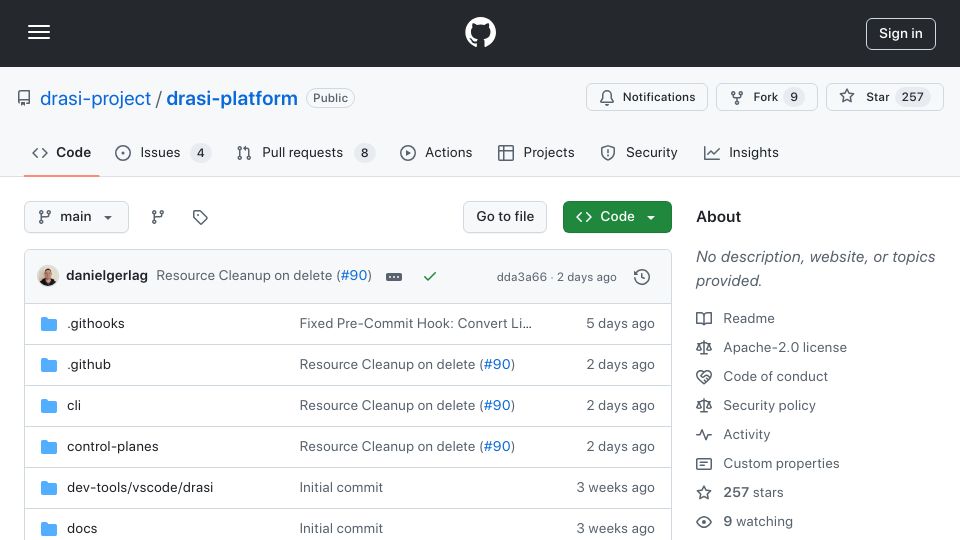Open #90 link in the cli row
This screenshot has height=540, width=960.
497,405
